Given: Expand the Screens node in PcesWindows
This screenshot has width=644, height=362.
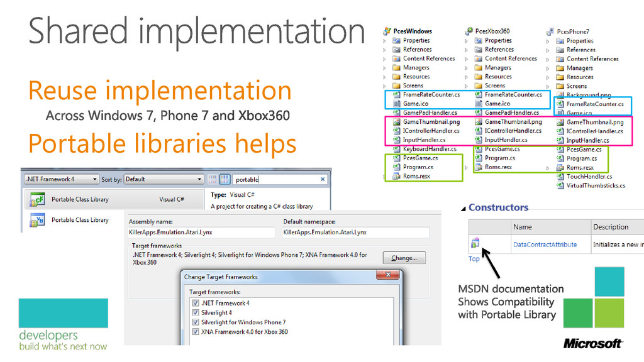Looking at the screenshot, I should (x=384, y=85).
